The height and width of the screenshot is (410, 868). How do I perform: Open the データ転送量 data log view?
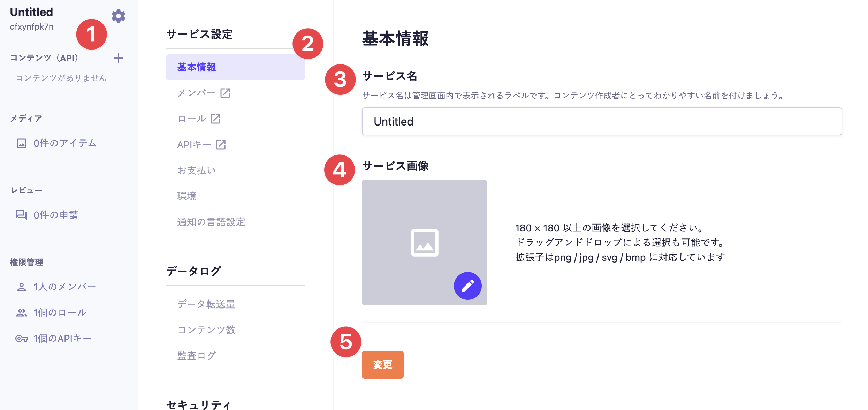(206, 304)
